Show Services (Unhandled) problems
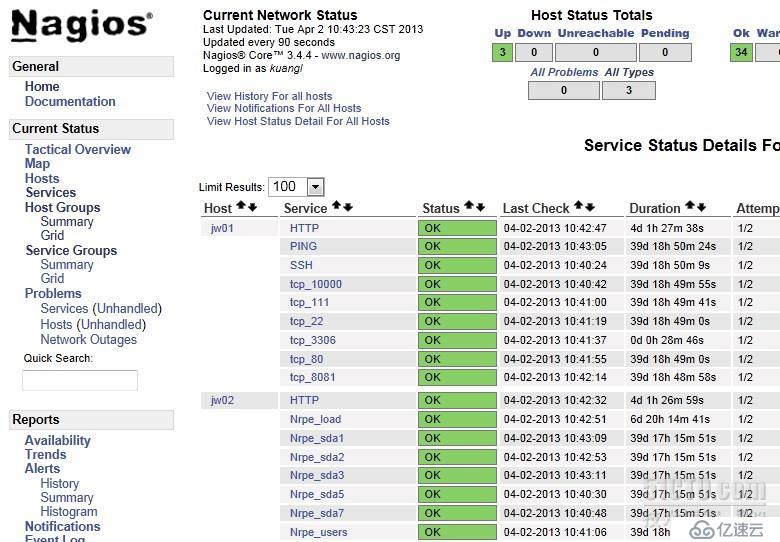 click(x=101, y=309)
